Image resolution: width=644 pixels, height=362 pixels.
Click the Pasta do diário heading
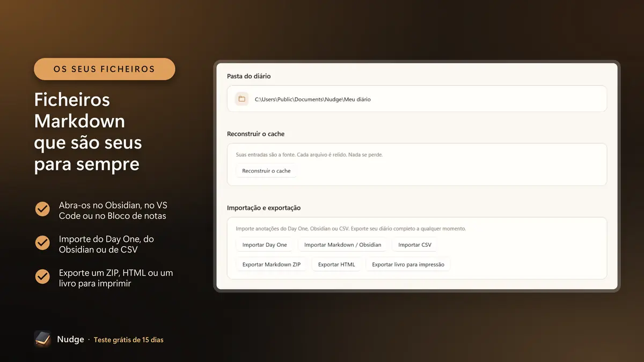pos(249,76)
